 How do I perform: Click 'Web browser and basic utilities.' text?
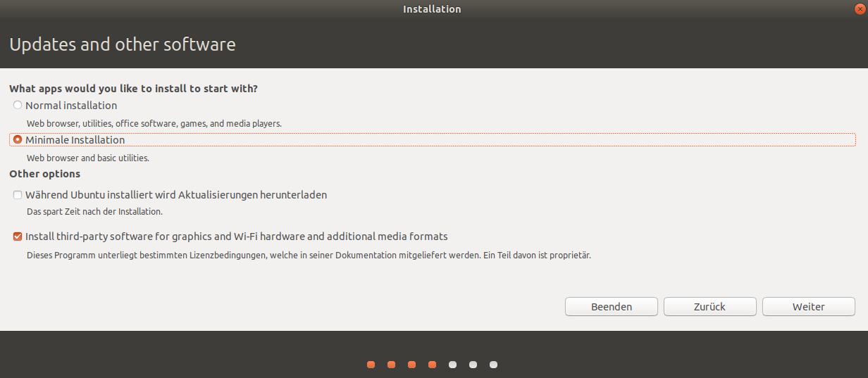(88, 158)
